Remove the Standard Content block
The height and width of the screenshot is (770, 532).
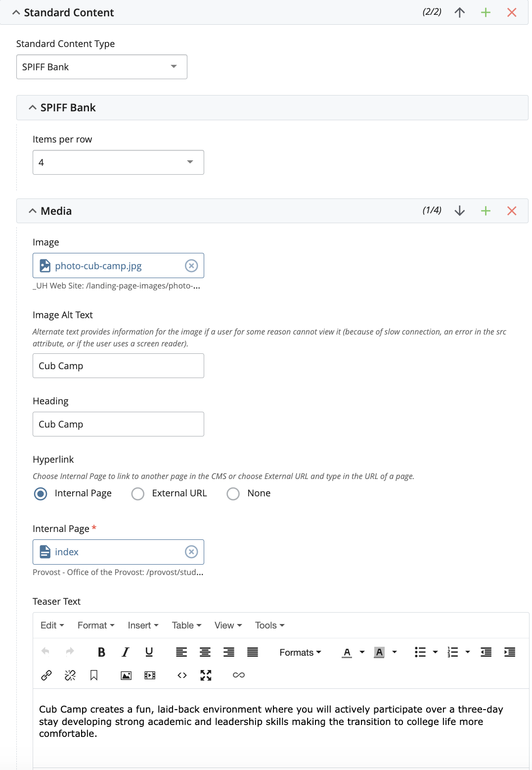pyautogui.click(x=512, y=12)
